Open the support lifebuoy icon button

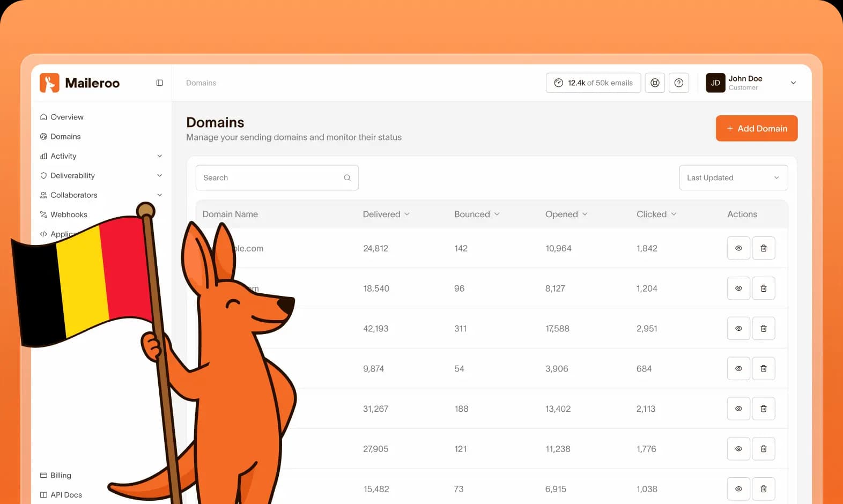655,83
